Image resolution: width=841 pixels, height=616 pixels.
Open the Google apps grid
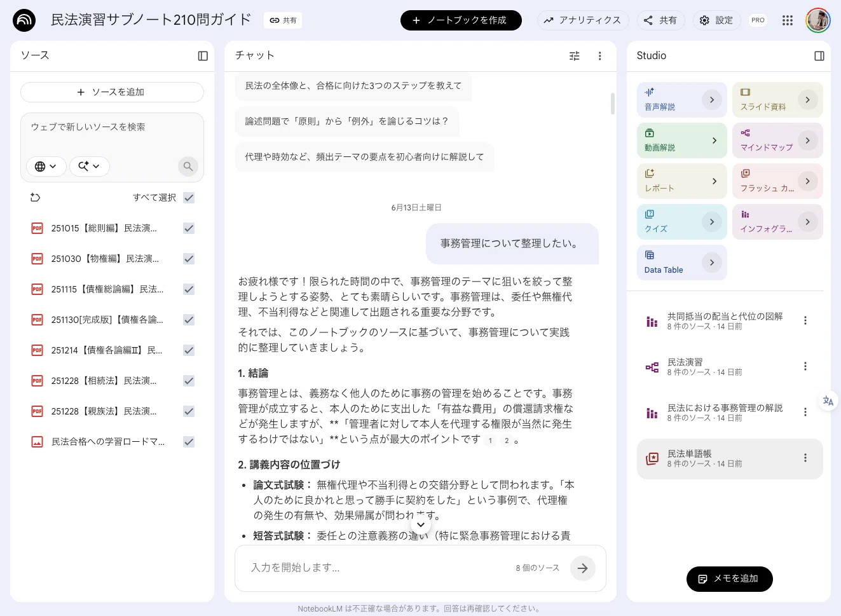[x=788, y=20]
